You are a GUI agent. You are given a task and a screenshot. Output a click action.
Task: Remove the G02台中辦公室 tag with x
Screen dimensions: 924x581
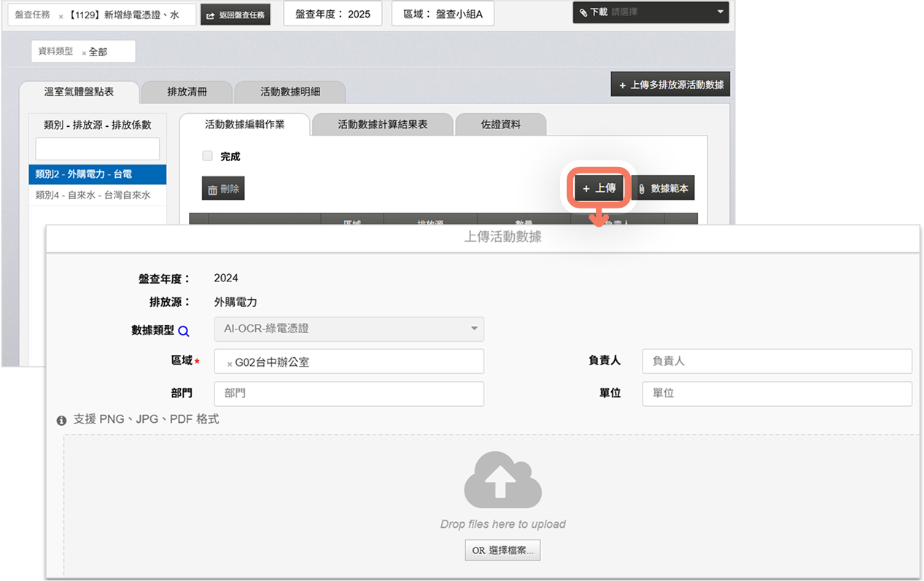[230, 363]
